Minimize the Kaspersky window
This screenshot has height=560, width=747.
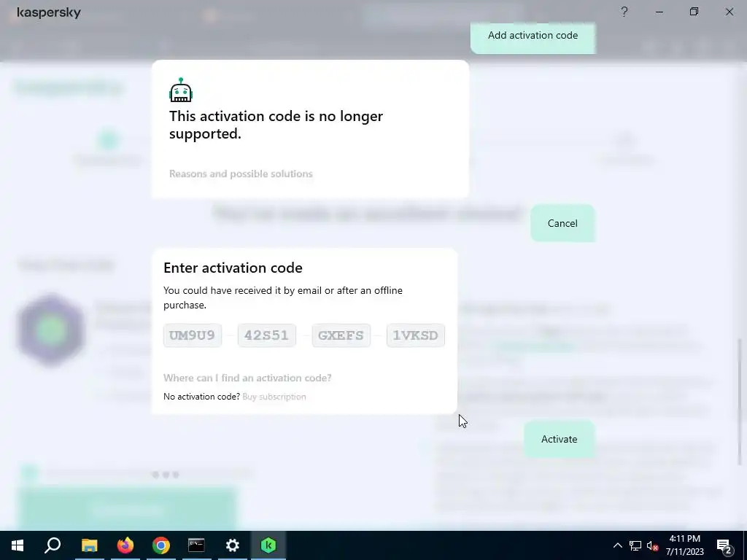[x=659, y=12]
